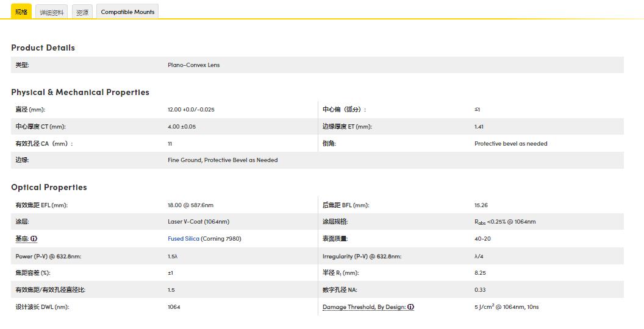This screenshot has height=329, width=644.
Task: Click the underlined 基底 label
Action: tap(22, 239)
